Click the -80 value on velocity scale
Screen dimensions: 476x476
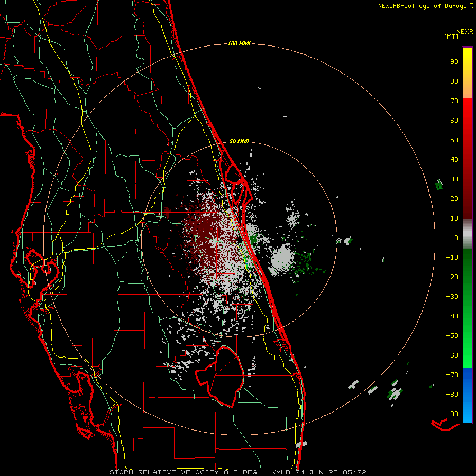[452, 395]
